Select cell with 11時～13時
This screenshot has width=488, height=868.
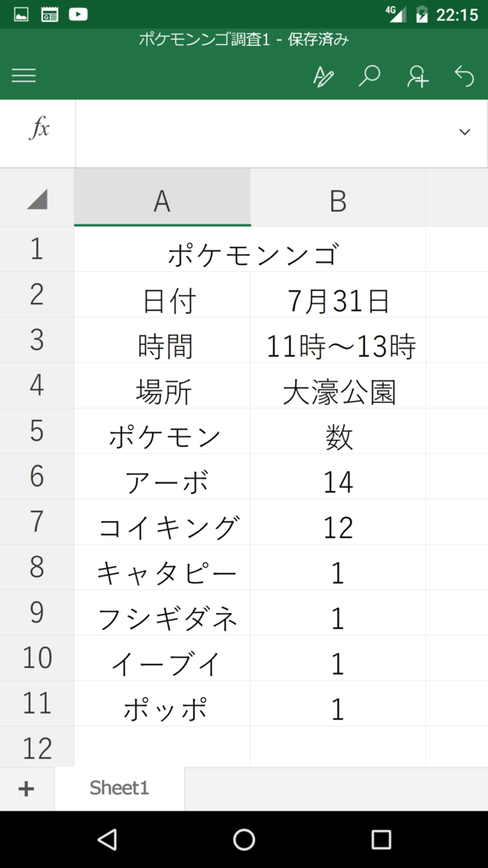coord(338,341)
